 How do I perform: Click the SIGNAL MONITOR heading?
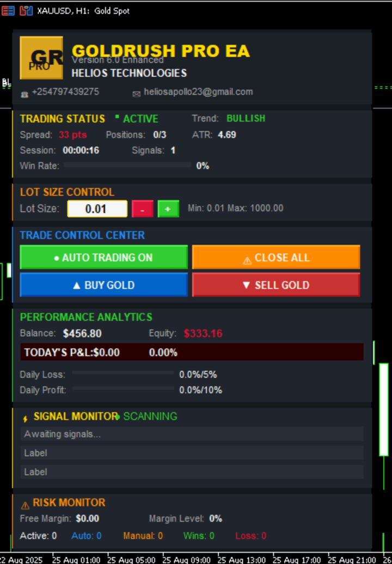click(76, 416)
